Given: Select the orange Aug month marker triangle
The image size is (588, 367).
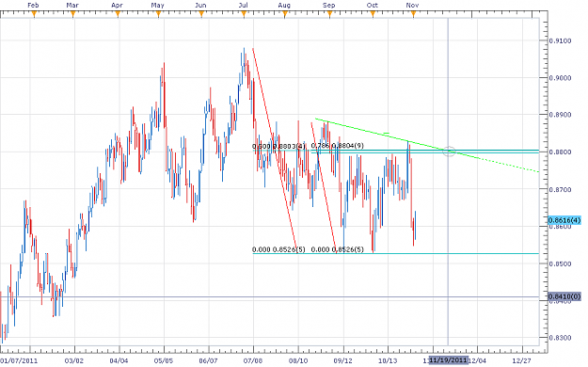Looking at the screenshot, I should click(285, 14).
